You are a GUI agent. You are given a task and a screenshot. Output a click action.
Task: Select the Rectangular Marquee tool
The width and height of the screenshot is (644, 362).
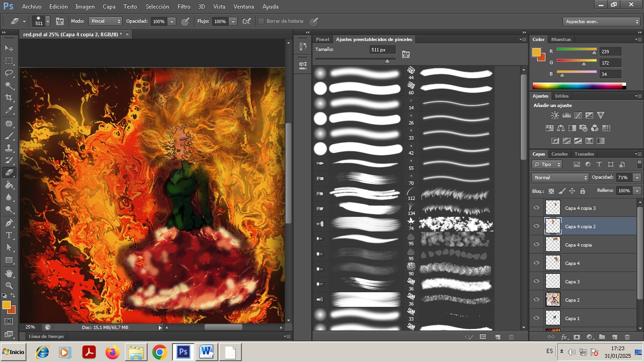tap(9, 61)
